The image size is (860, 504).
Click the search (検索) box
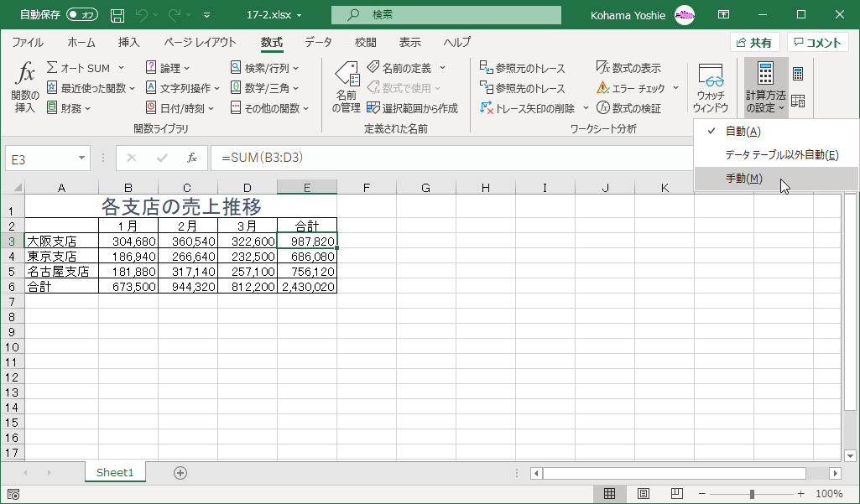[x=446, y=15]
